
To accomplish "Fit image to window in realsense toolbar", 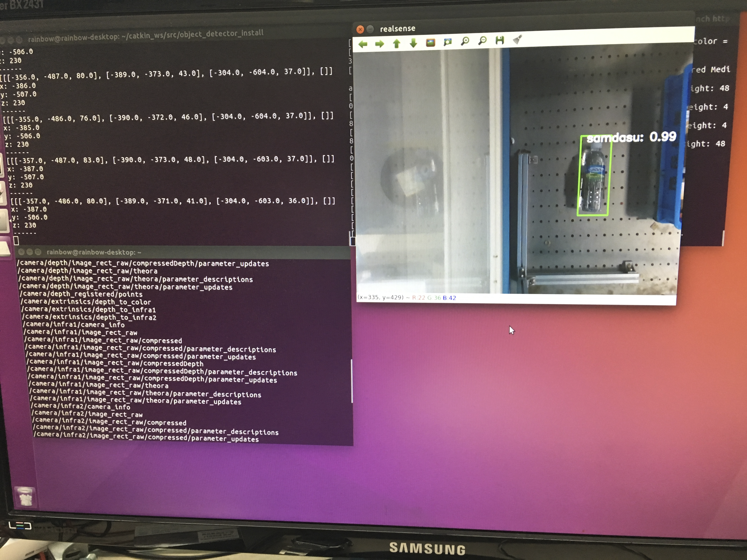I will click(448, 42).
